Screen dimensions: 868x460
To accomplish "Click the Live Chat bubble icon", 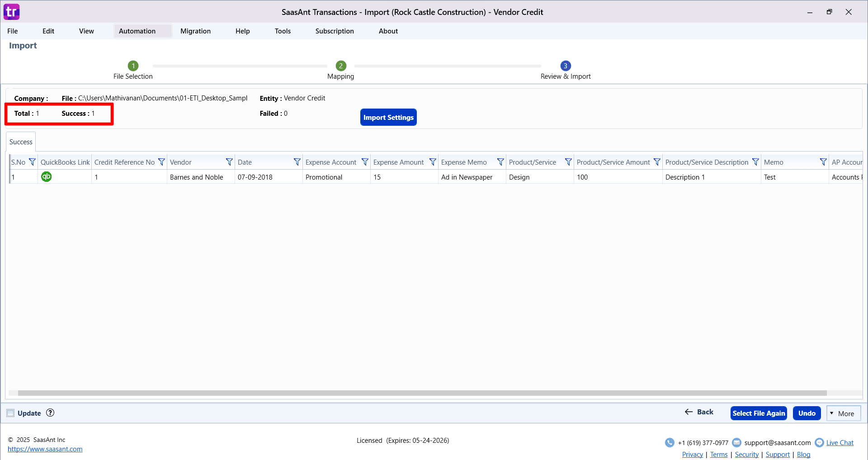I will click(819, 442).
